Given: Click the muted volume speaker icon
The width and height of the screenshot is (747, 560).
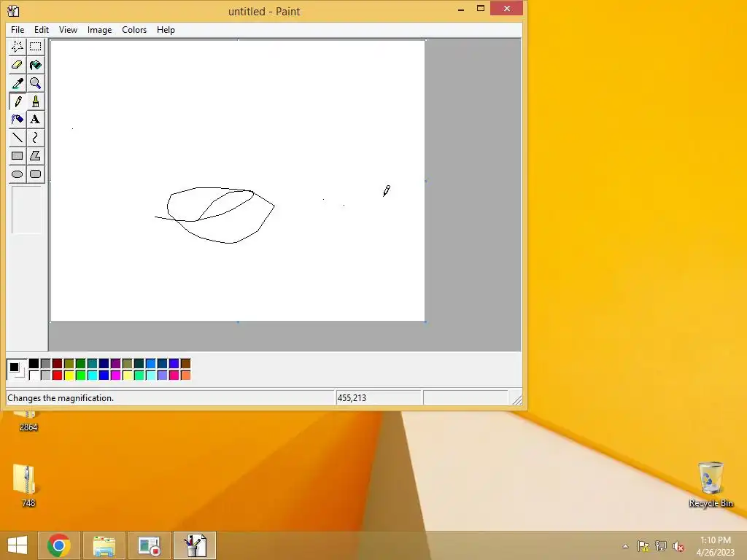Looking at the screenshot, I should pyautogui.click(x=678, y=546).
